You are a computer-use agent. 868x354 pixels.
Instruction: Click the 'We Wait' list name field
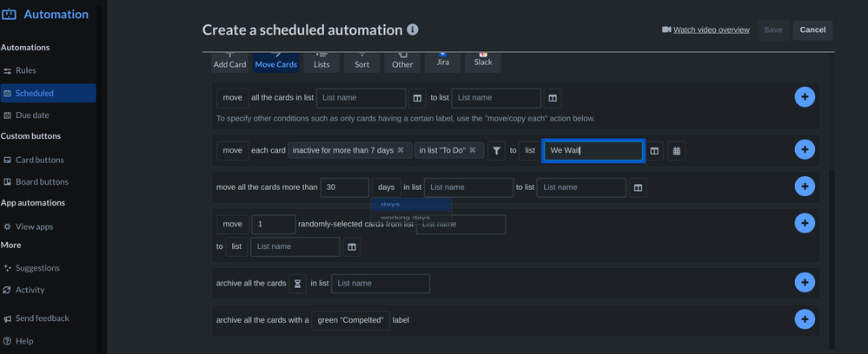point(593,150)
